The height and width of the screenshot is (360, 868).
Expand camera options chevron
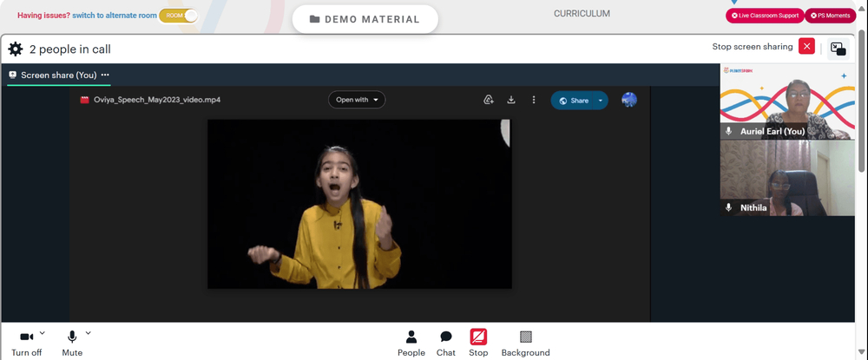[x=43, y=333]
